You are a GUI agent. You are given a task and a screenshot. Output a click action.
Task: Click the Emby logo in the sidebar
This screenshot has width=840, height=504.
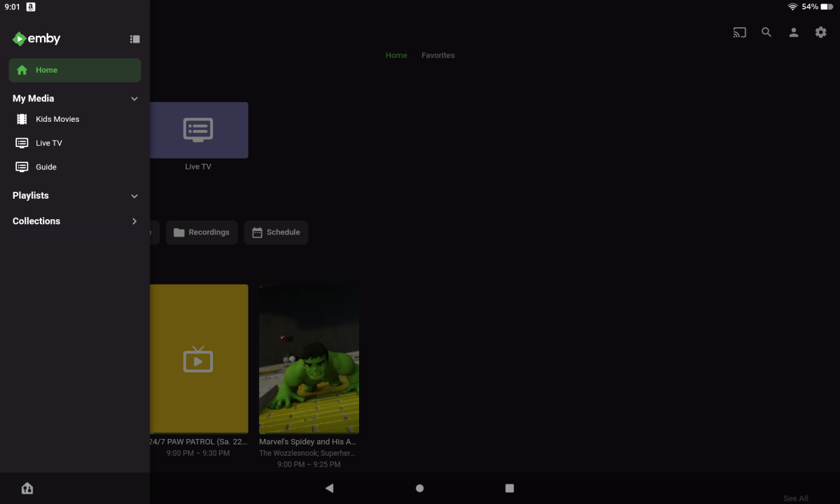(x=36, y=39)
